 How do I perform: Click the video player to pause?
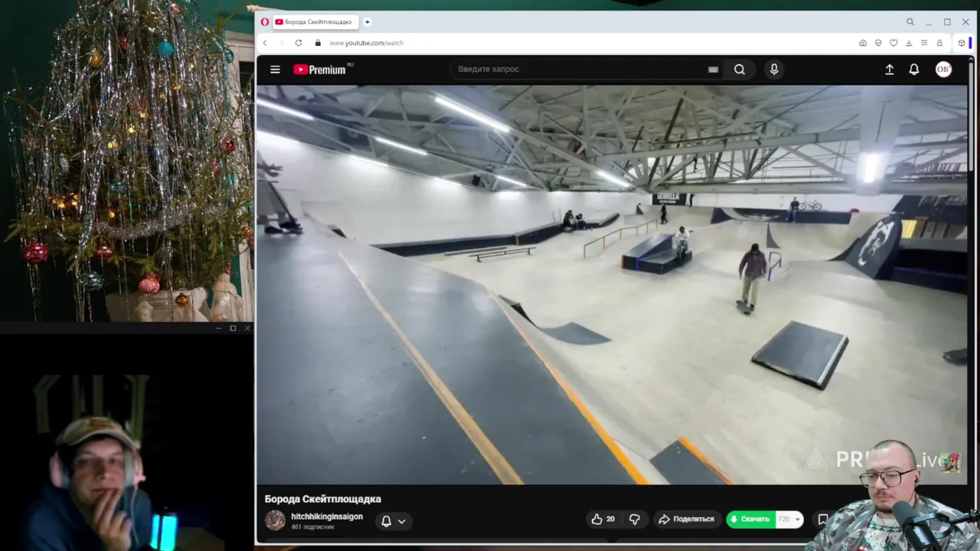pyautogui.click(x=611, y=284)
